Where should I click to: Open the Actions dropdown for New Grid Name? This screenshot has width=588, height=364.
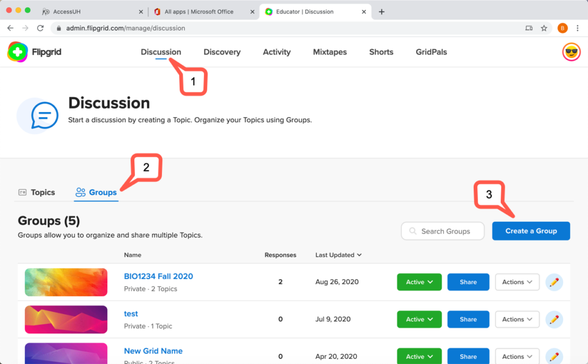517,356
